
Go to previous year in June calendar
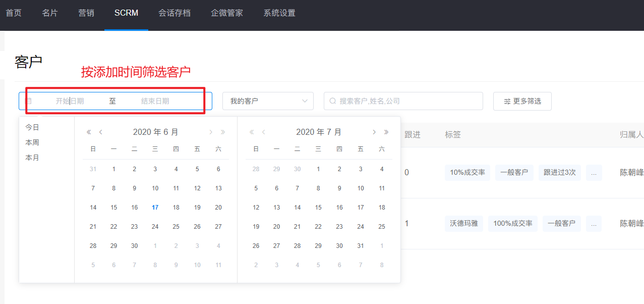tap(89, 132)
